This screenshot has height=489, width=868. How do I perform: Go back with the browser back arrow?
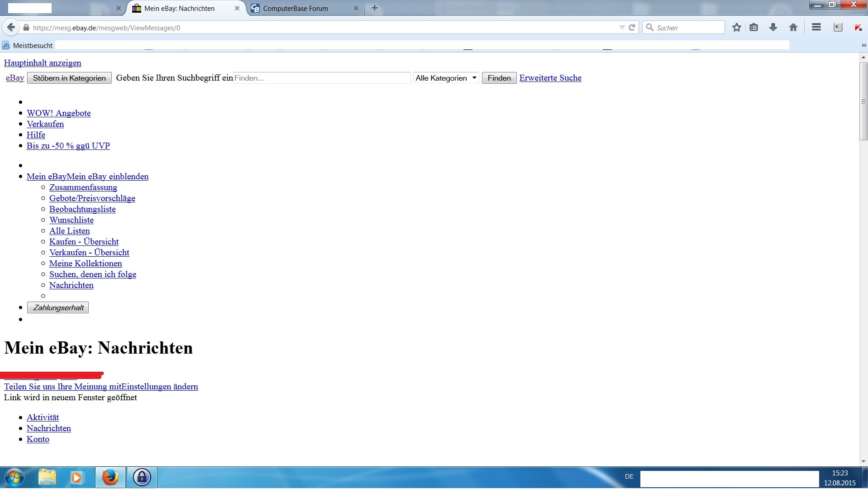click(11, 28)
